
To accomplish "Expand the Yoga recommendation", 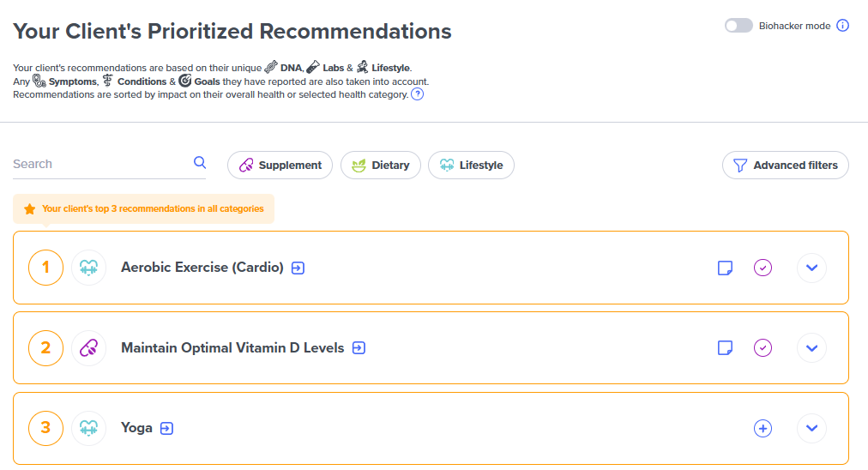I will tap(811, 428).
